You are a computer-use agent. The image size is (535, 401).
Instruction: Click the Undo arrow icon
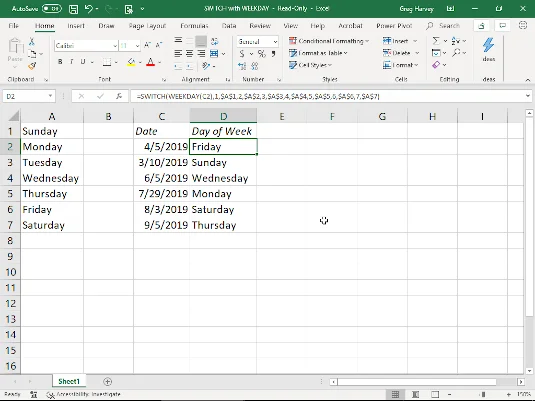(x=89, y=9)
